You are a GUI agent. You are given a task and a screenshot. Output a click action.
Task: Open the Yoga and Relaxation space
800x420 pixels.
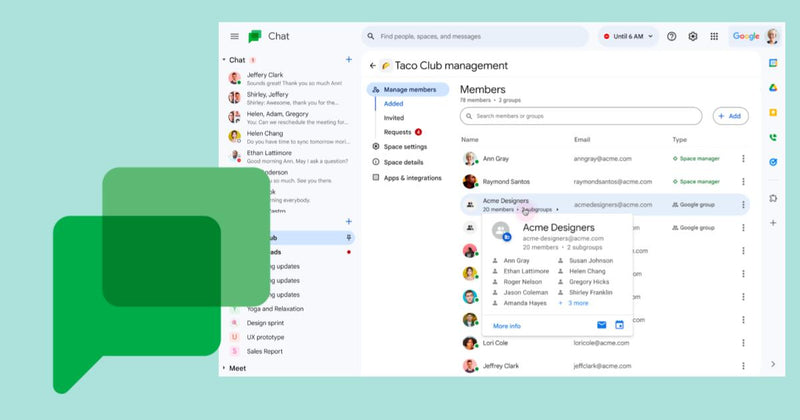pos(275,309)
